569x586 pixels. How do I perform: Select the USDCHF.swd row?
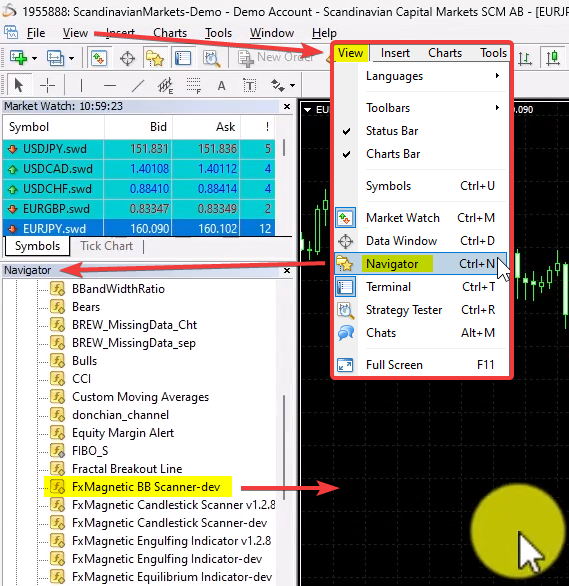point(139,189)
